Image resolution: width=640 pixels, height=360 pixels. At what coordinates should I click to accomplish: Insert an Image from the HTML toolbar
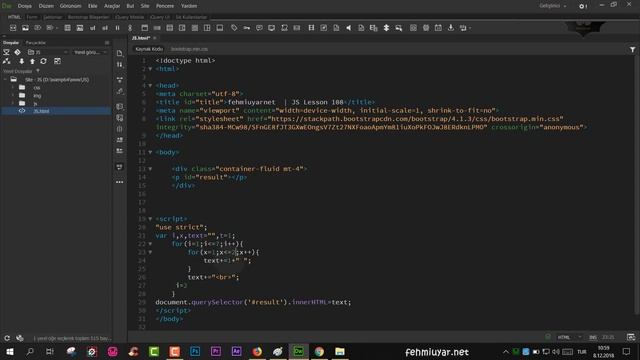click(25, 28)
